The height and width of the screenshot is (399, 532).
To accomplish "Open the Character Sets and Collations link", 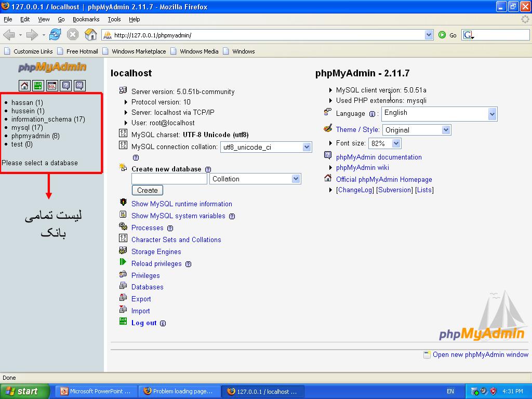I will [176, 240].
